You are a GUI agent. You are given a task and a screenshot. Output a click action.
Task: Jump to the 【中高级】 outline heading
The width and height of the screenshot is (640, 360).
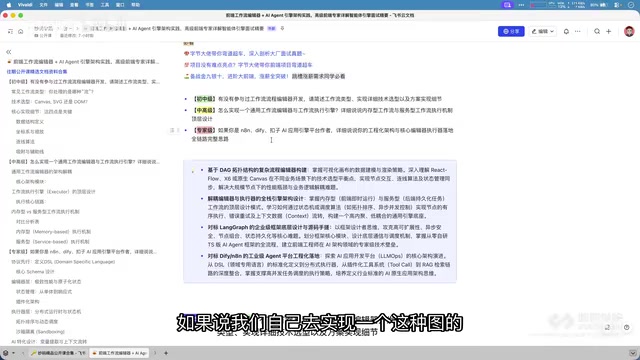tap(84, 162)
